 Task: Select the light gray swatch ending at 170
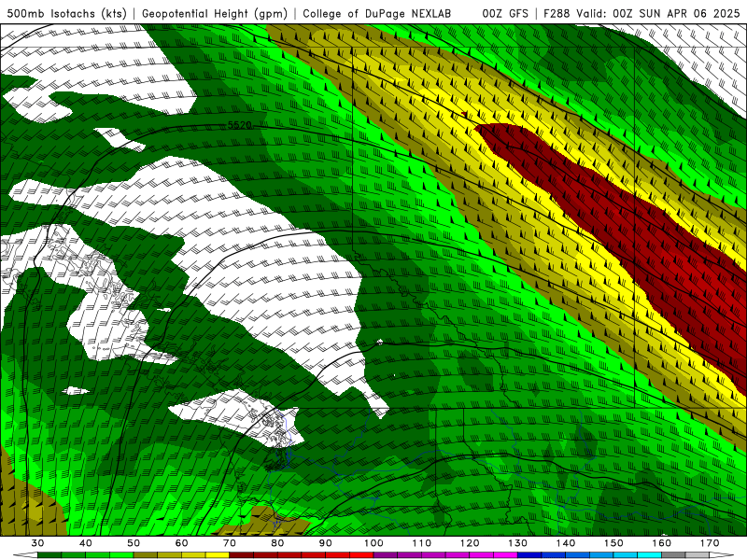pyautogui.click(x=698, y=555)
